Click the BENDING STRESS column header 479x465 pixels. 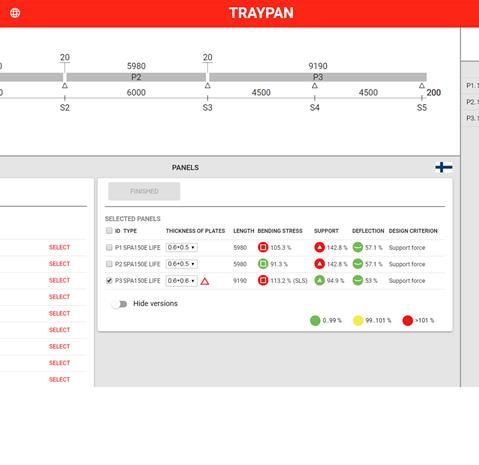point(280,231)
